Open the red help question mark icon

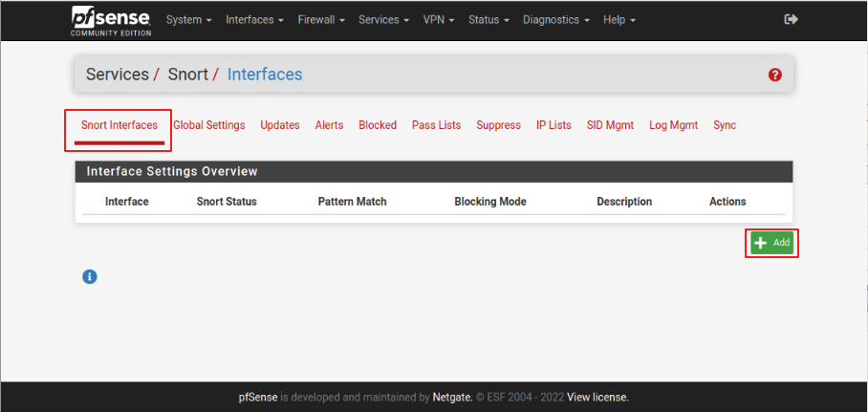pos(775,75)
